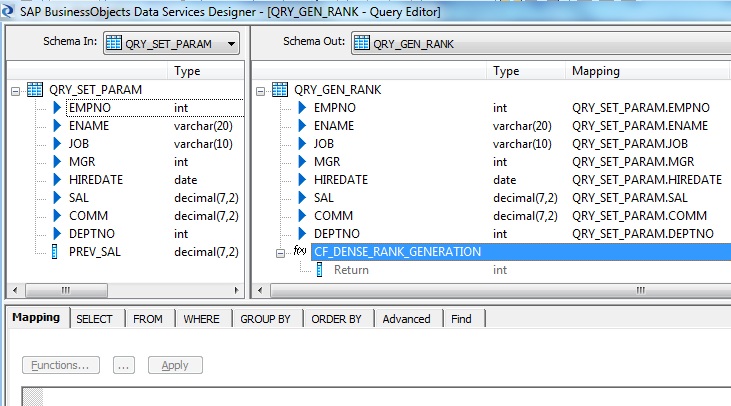The width and height of the screenshot is (731, 406).
Task: Click the arrow icon beside output ENAME column
Action: click(302, 125)
